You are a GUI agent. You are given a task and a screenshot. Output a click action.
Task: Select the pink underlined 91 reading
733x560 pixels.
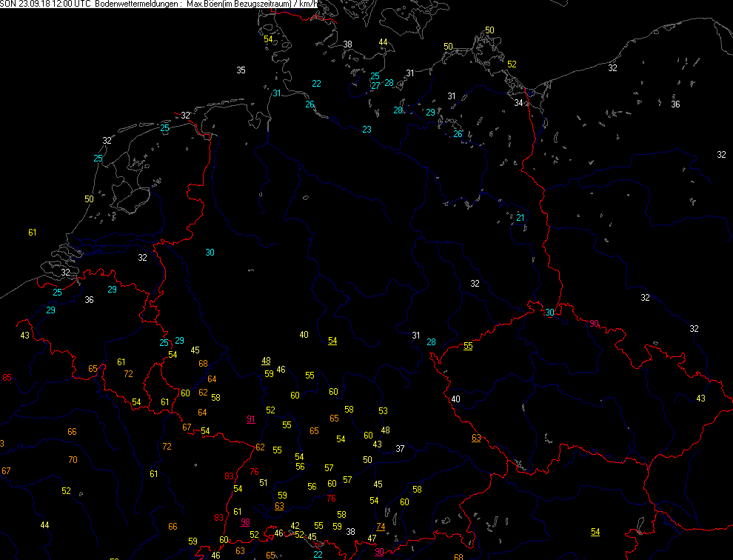(x=251, y=419)
